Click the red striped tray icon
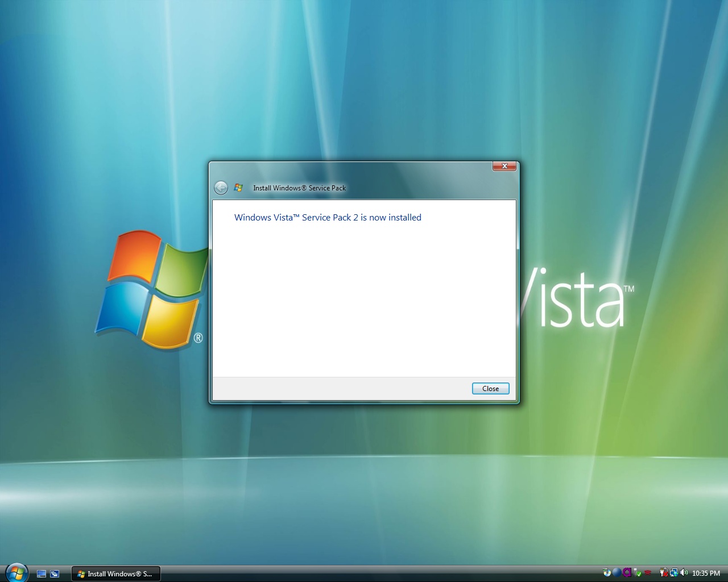The height and width of the screenshot is (582, 728). 648,573
